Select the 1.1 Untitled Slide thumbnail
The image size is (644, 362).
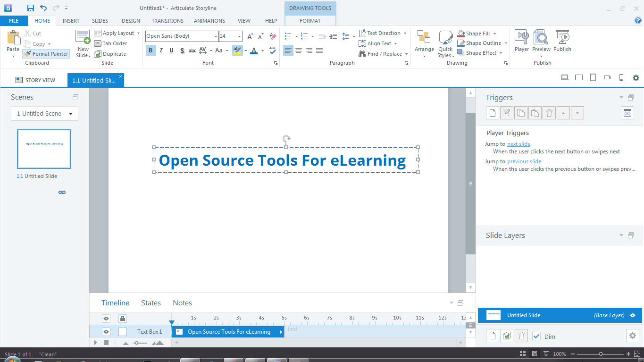[x=44, y=149]
